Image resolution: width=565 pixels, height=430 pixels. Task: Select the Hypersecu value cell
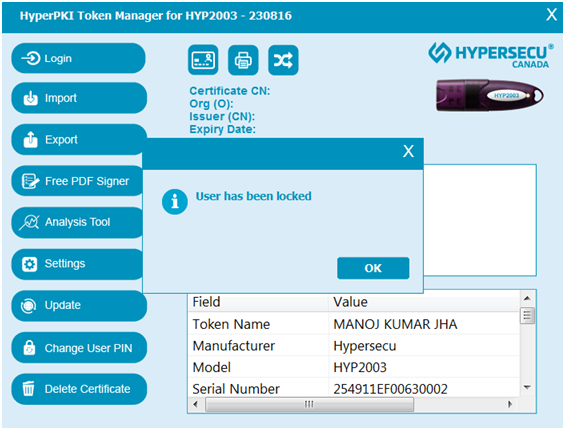click(424, 346)
